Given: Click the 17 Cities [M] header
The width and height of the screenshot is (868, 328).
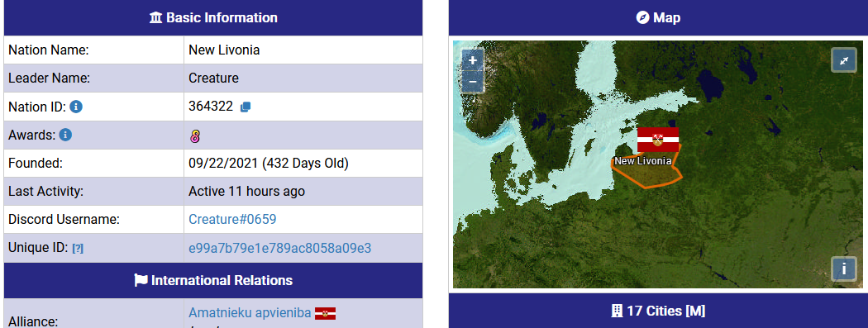Looking at the screenshot, I should [x=658, y=311].
